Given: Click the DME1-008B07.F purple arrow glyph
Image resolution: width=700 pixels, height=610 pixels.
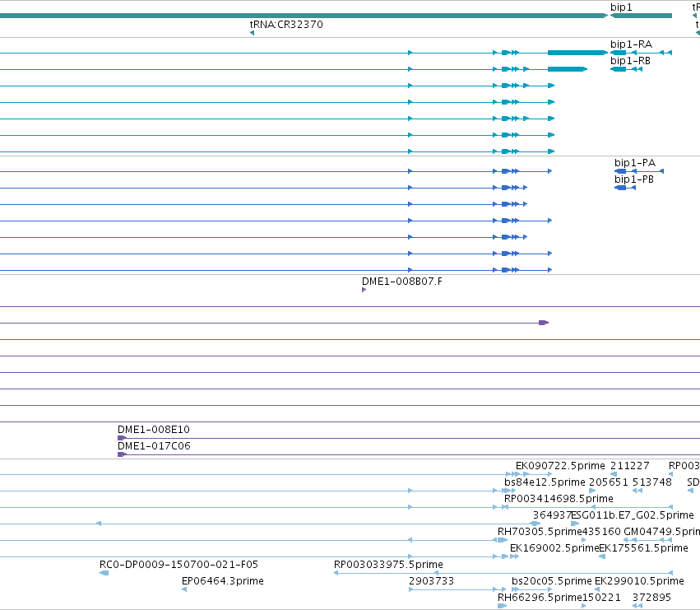Looking at the screenshot, I should [x=364, y=290].
